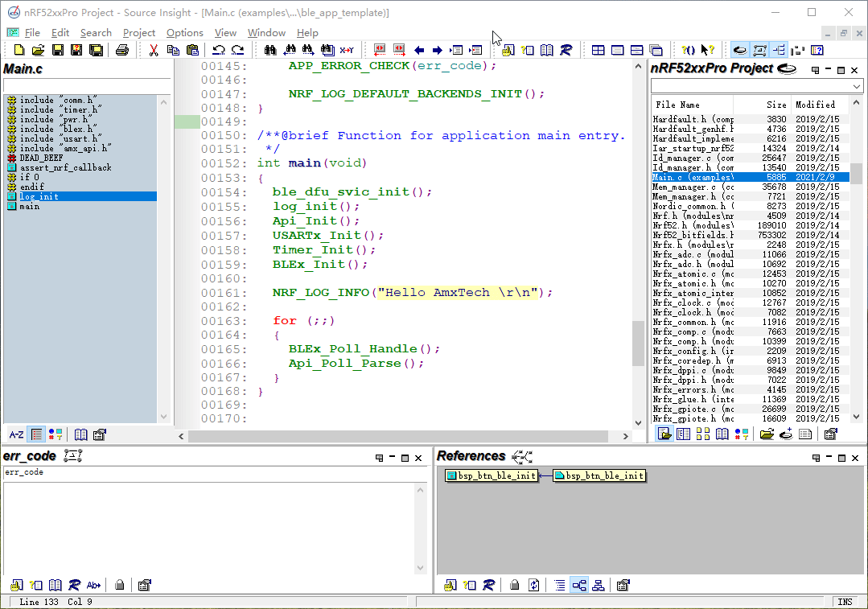Select the A-Z sort icon in symbol panel
868x609 pixels.
pos(15,434)
